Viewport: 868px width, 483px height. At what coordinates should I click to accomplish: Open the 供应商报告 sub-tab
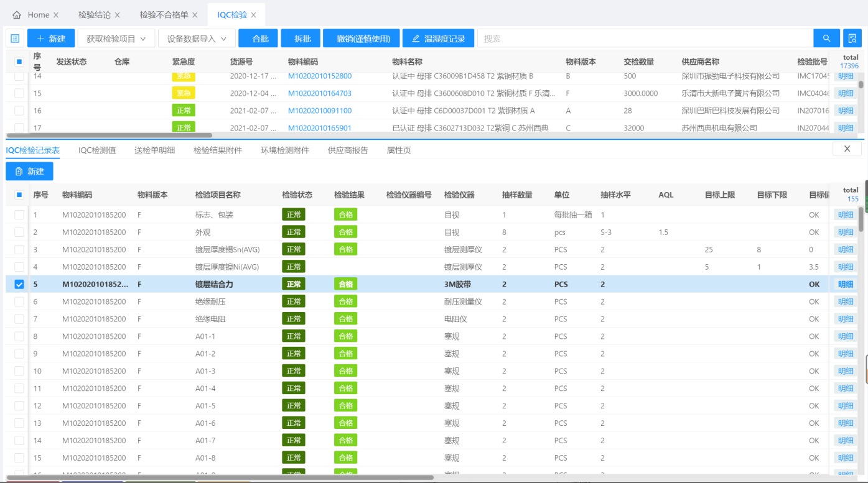click(348, 150)
